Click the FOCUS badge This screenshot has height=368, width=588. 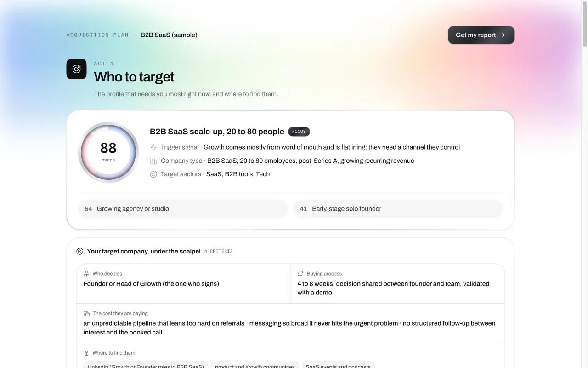pyautogui.click(x=299, y=132)
